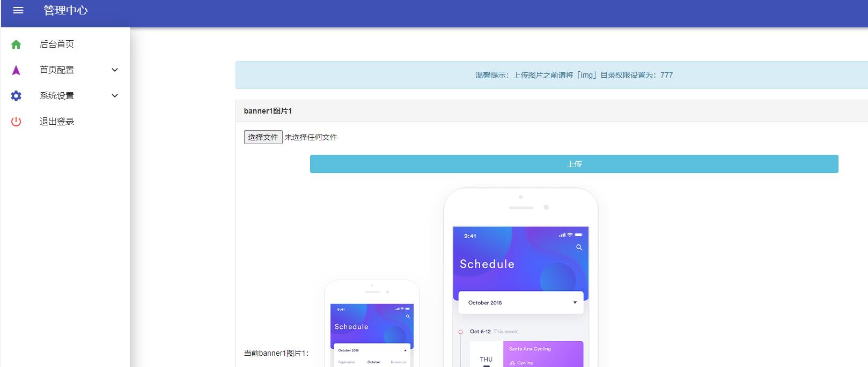Open 后台首页 in the sidebar

[57, 44]
